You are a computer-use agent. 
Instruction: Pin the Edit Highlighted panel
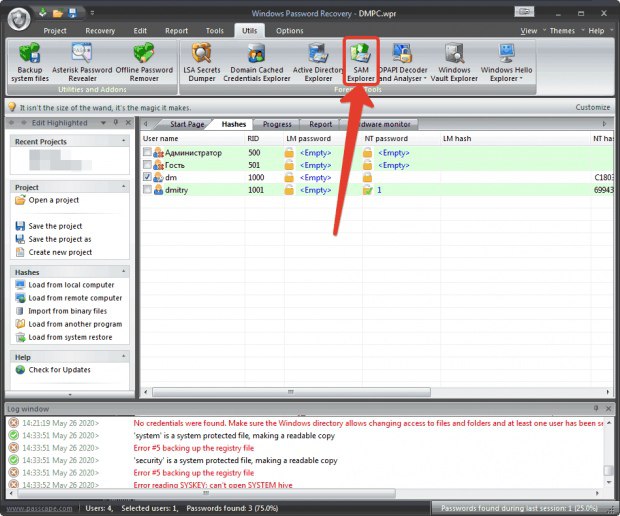[x=116, y=123]
